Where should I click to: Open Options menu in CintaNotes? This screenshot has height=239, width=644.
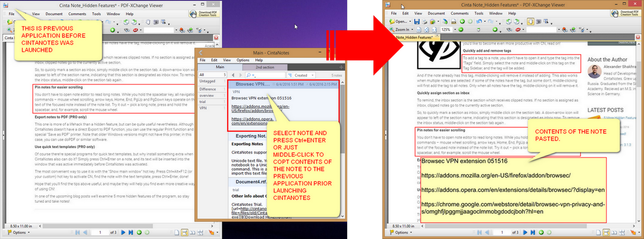[243, 60]
